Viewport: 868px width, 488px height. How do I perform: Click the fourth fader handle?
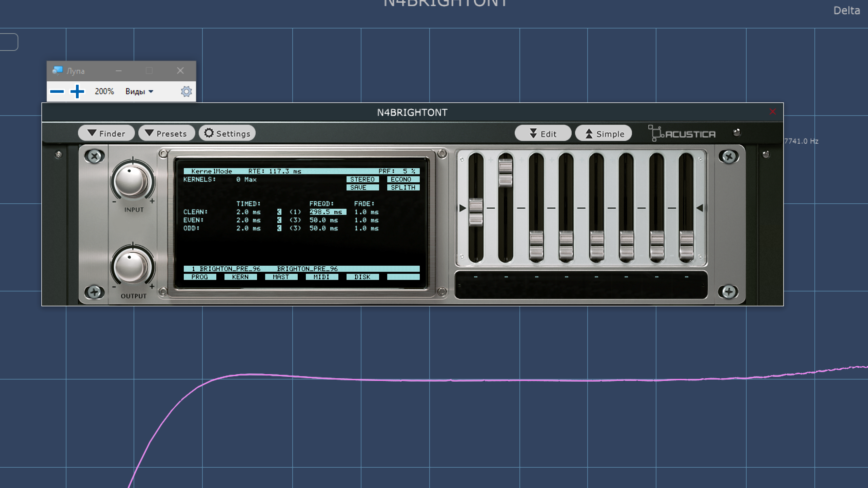coord(566,245)
